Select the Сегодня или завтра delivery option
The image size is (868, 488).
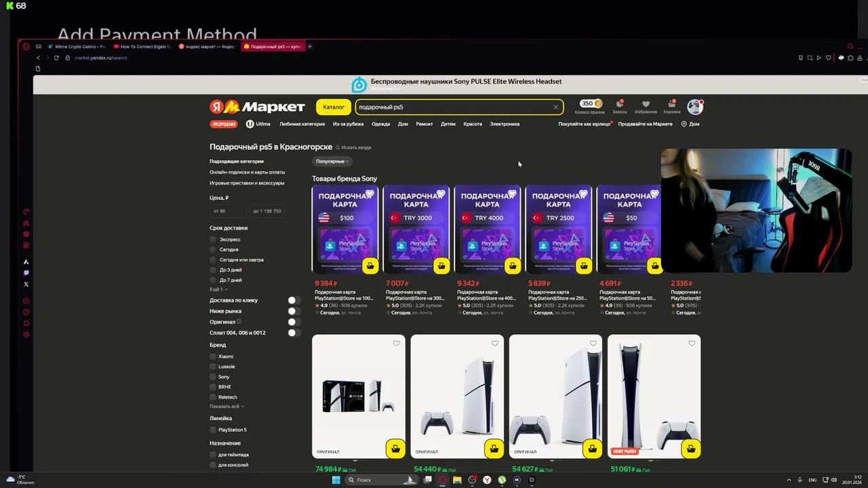(x=213, y=260)
